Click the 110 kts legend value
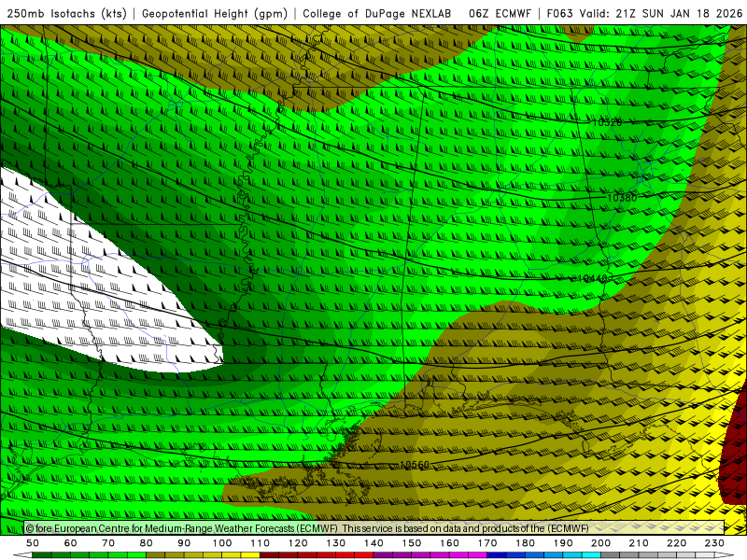Image resolution: width=747 pixels, height=560 pixels. [x=261, y=543]
